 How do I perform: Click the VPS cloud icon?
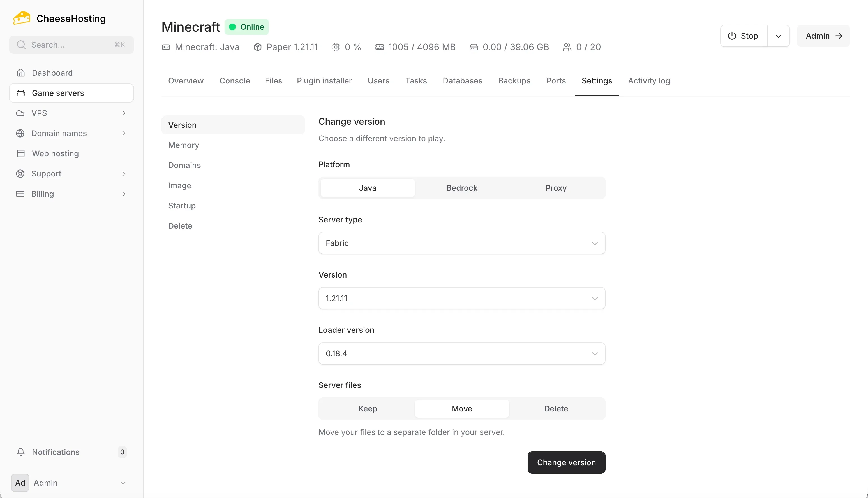[x=20, y=113]
